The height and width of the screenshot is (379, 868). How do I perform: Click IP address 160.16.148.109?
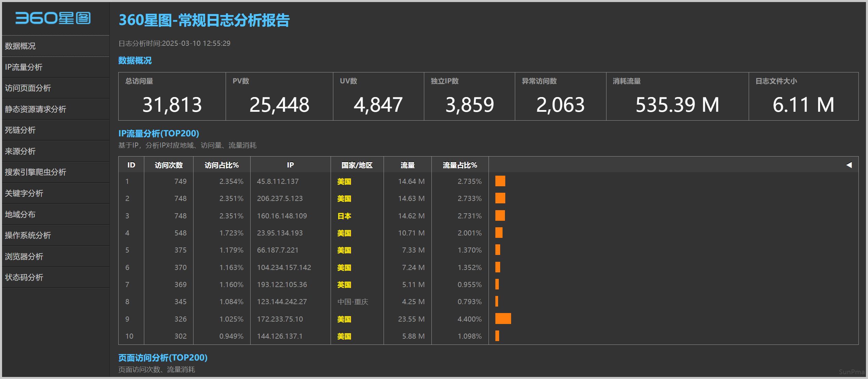[282, 216]
